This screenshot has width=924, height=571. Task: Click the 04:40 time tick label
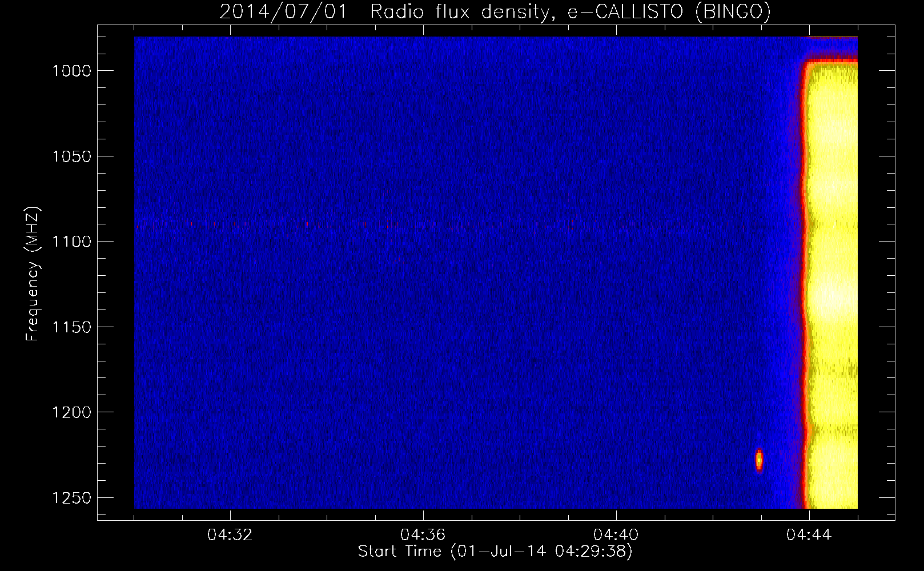(x=616, y=535)
